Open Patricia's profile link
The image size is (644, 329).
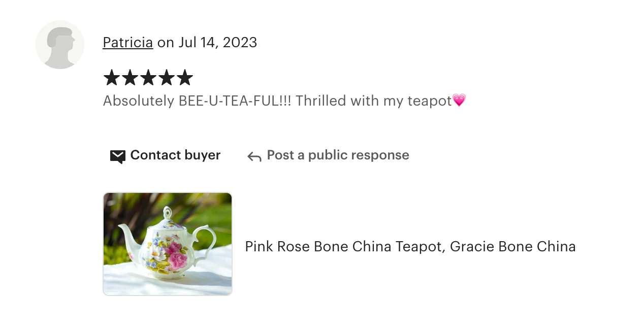pyautogui.click(x=127, y=42)
